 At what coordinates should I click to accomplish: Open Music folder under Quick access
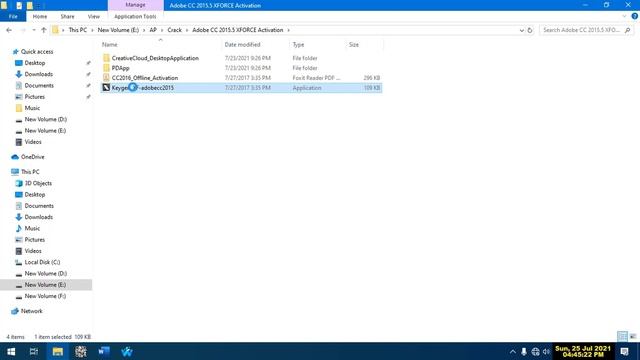click(x=32, y=108)
